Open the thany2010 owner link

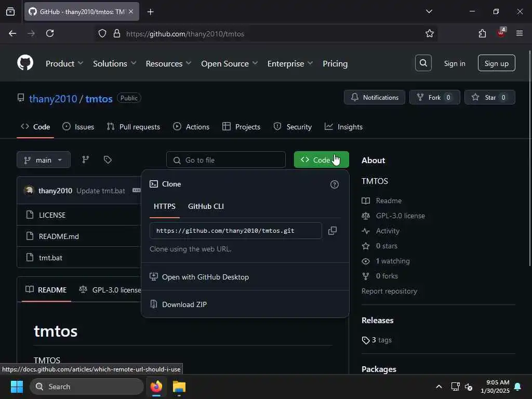coord(53,99)
